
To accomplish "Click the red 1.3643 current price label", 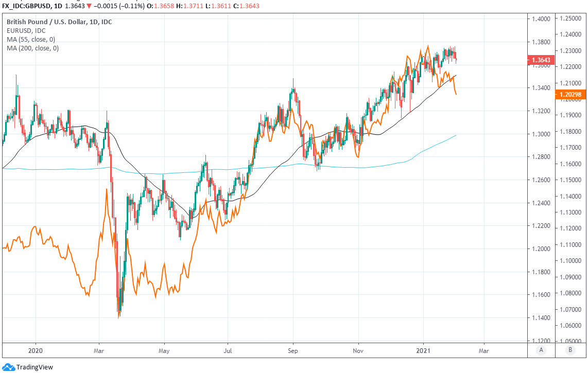I will 540,60.
